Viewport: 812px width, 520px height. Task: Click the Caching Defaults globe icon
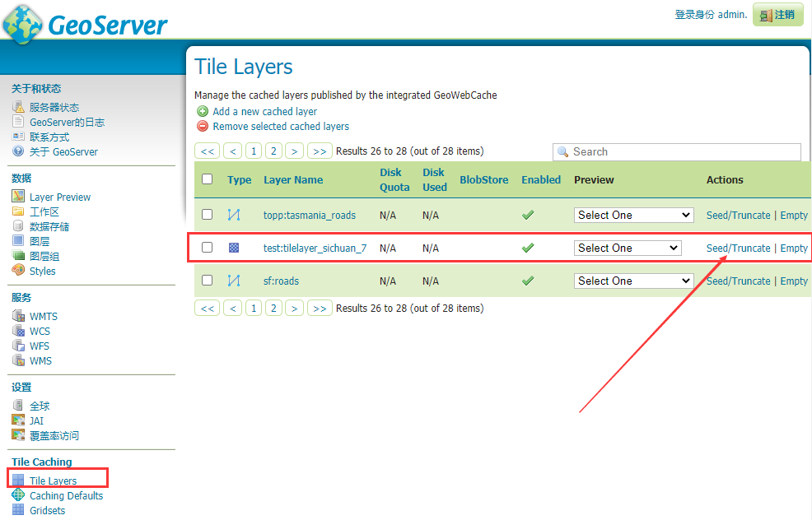(x=18, y=494)
